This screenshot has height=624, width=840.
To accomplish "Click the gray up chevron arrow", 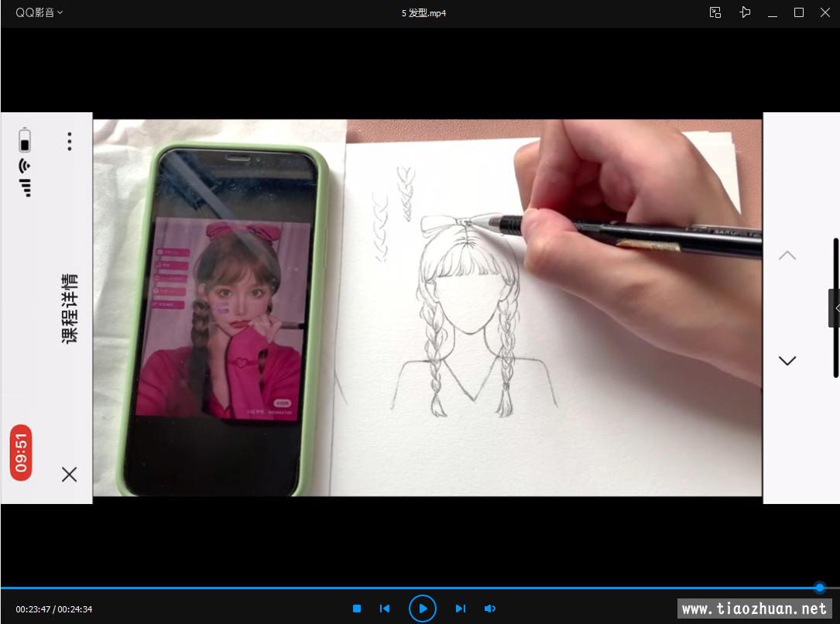I will coord(787,255).
